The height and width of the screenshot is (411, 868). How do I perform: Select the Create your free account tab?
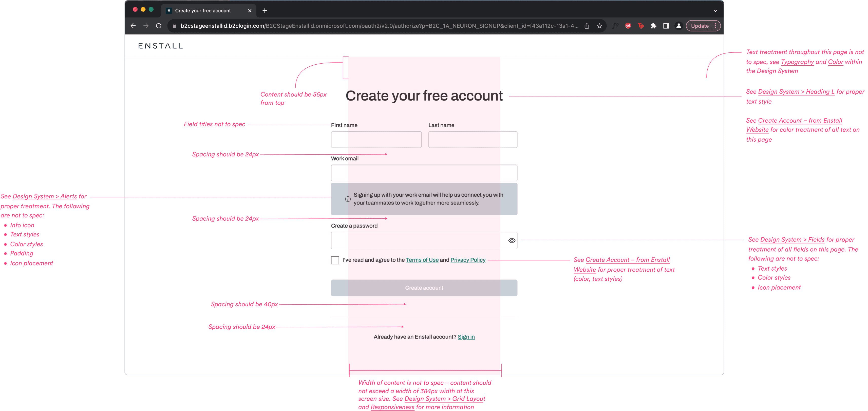[203, 11]
